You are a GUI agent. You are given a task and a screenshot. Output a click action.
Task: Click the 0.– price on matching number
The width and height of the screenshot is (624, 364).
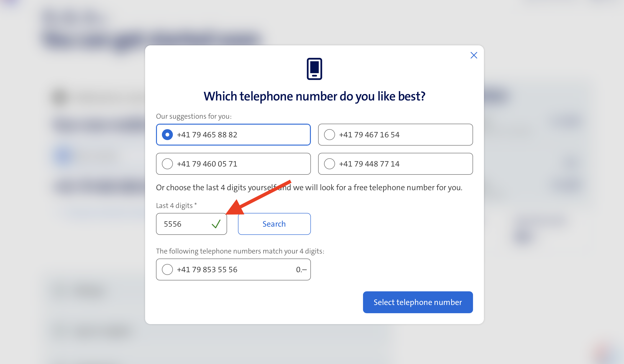point(301,269)
